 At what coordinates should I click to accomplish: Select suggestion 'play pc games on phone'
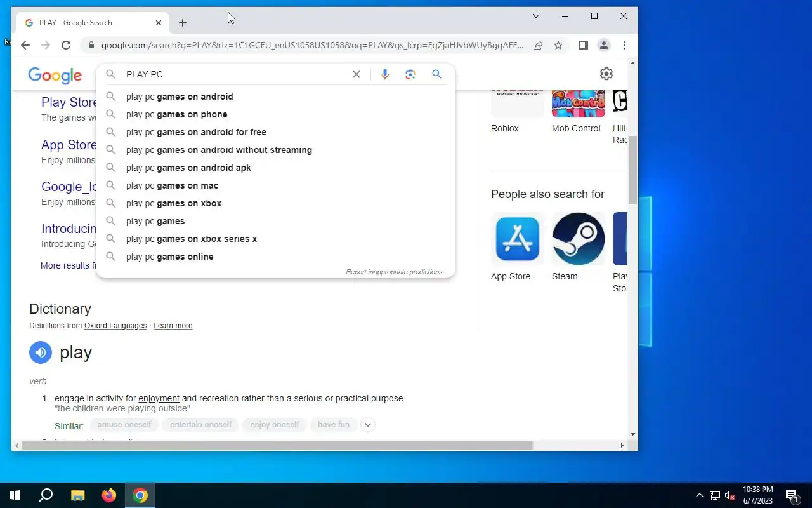(275, 114)
